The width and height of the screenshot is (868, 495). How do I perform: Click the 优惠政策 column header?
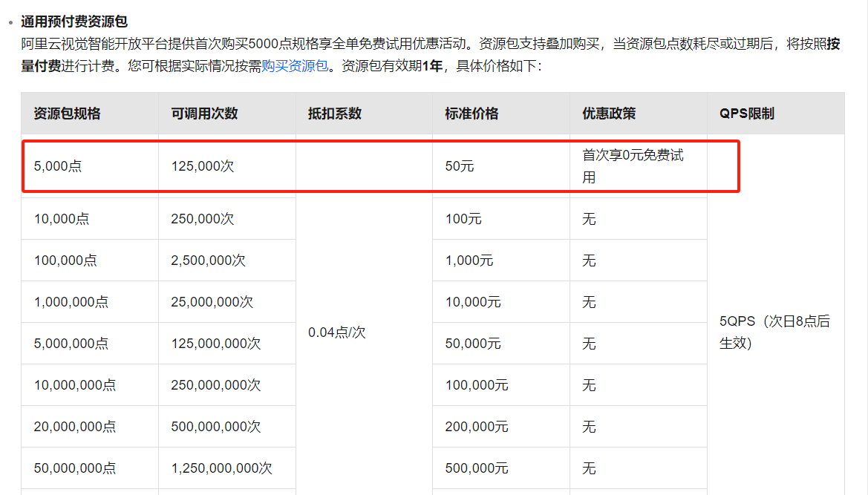(x=639, y=114)
